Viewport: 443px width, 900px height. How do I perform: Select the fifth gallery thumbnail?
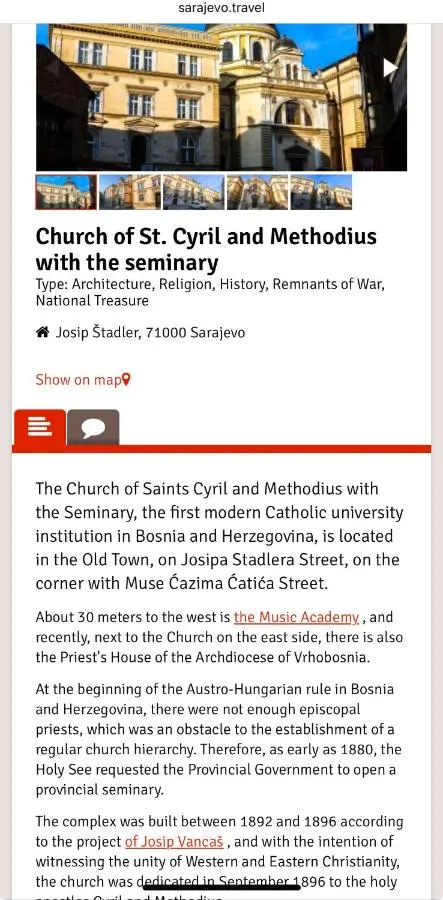tap(321, 192)
